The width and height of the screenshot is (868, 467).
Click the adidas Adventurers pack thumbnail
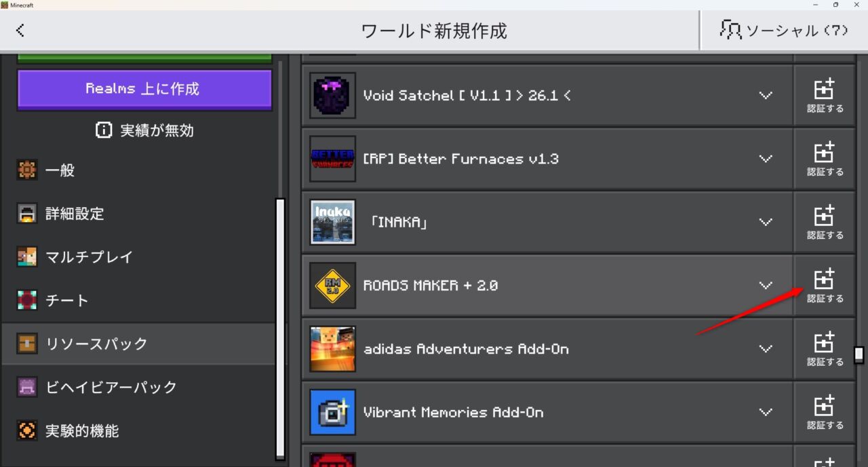[332, 349]
